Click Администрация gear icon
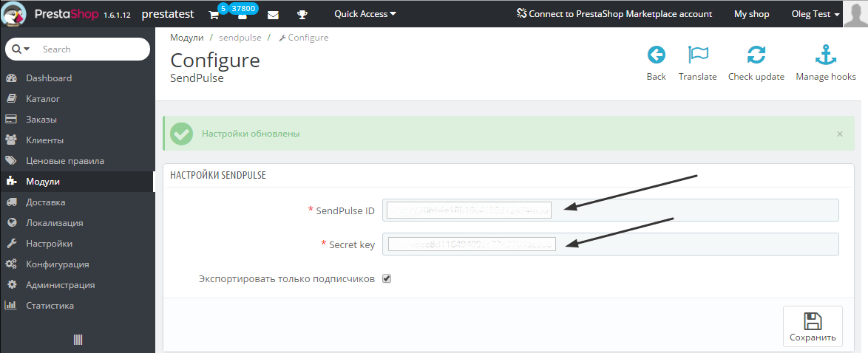 coord(11,284)
